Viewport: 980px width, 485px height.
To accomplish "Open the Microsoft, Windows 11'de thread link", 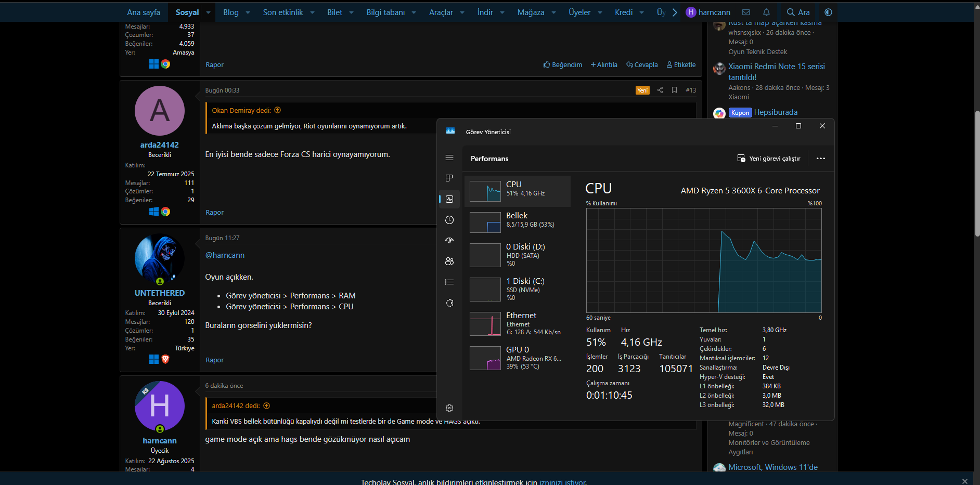I will tap(773, 467).
